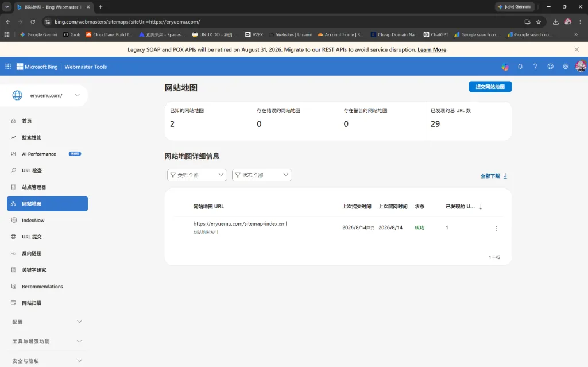Bookmark this page with the star icon

point(539,22)
